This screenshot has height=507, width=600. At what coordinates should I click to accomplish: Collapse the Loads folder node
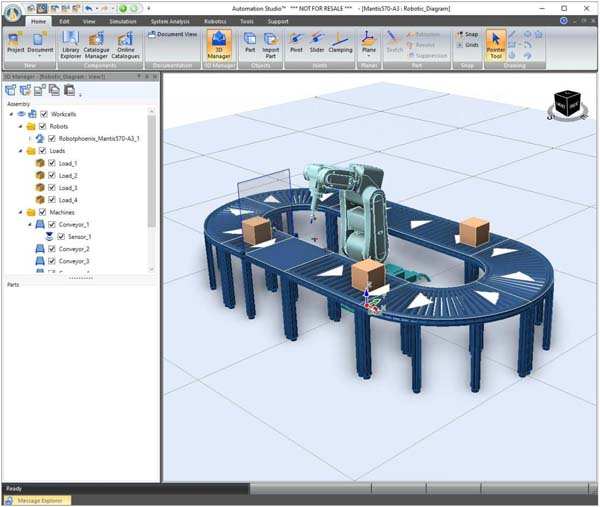click(21, 151)
